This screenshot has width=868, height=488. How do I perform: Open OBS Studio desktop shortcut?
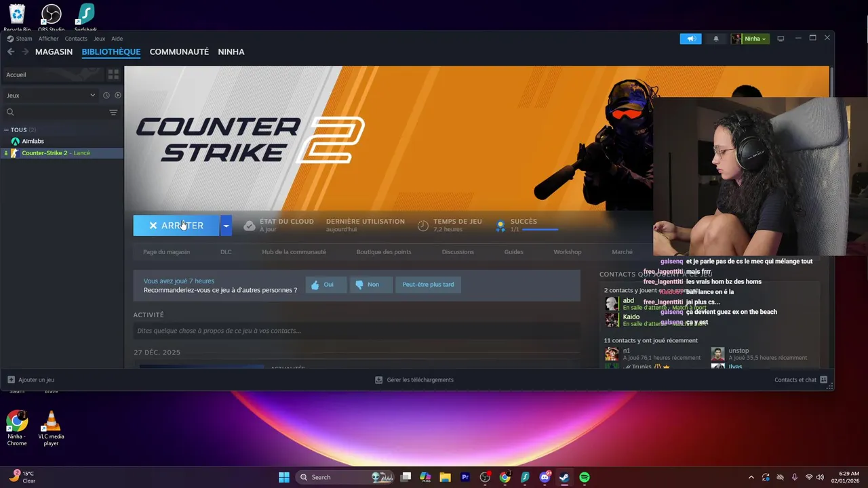51,18
